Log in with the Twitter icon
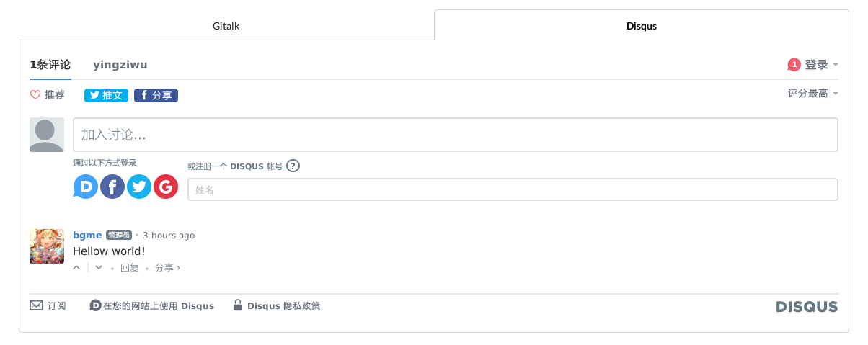The height and width of the screenshot is (345, 868). [x=139, y=187]
